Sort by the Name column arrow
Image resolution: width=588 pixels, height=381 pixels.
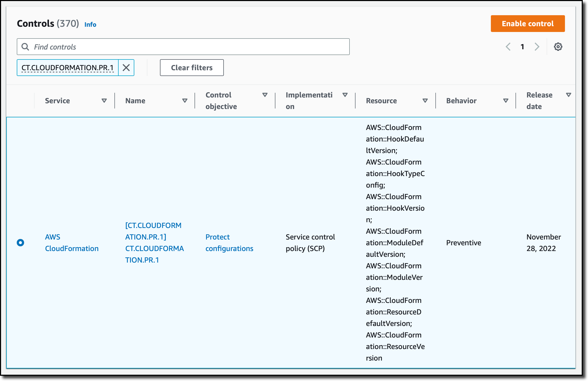(x=185, y=101)
